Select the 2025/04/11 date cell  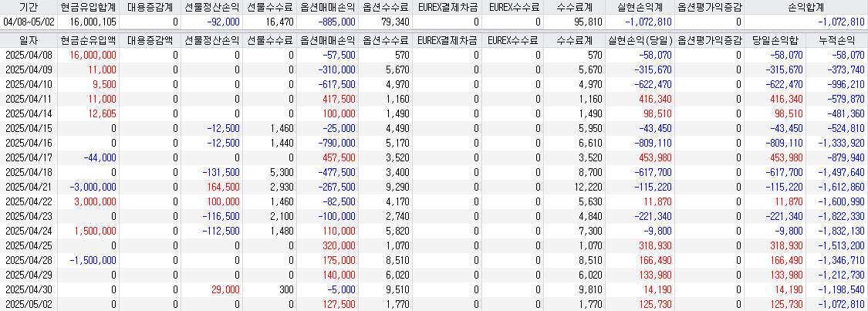tap(28, 99)
